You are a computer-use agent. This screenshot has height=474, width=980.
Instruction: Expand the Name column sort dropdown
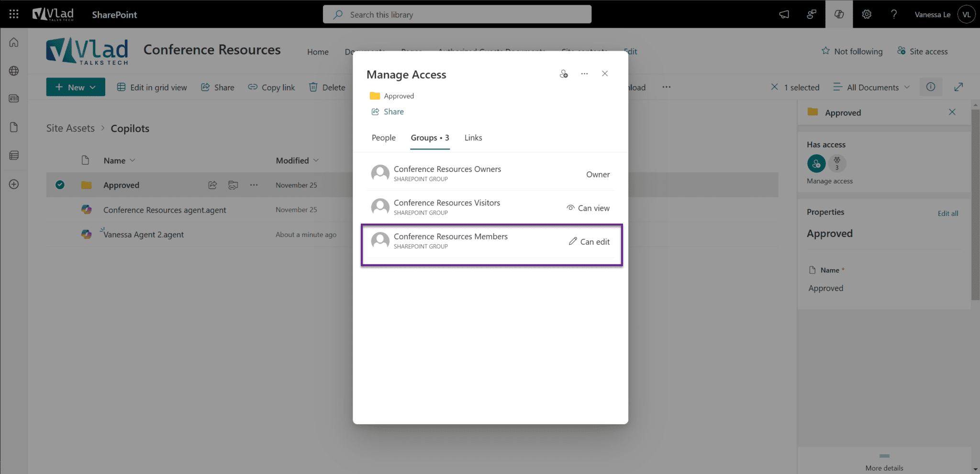tap(133, 160)
